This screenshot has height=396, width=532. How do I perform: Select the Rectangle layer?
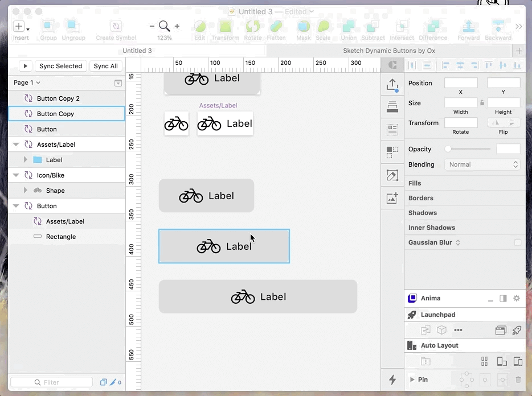[67, 237]
